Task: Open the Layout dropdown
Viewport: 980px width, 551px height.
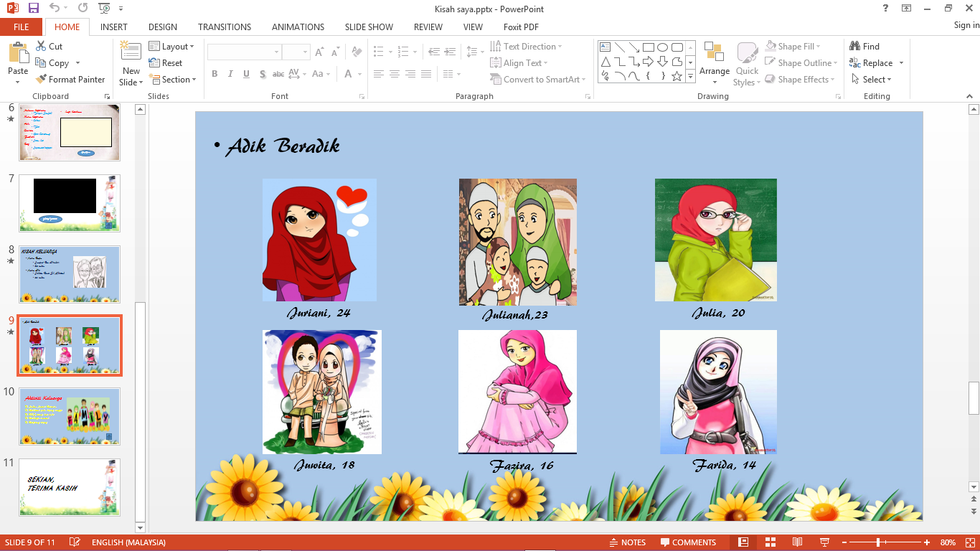Action: pyautogui.click(x=171, y=47)
